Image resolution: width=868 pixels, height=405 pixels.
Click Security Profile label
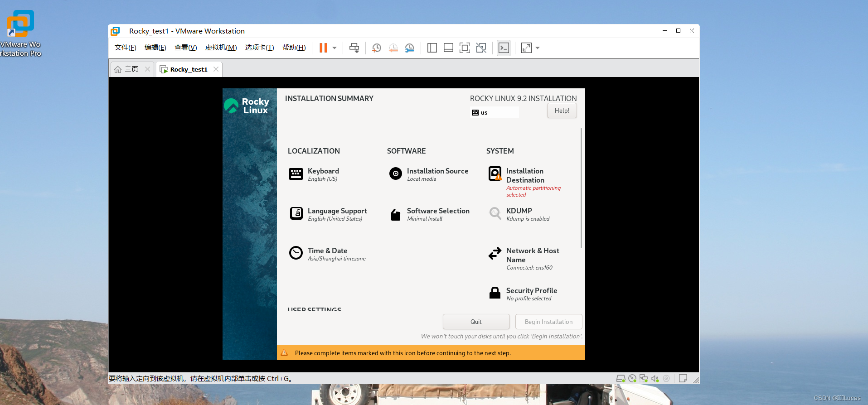pyautogui.click(x=532, y=290)
